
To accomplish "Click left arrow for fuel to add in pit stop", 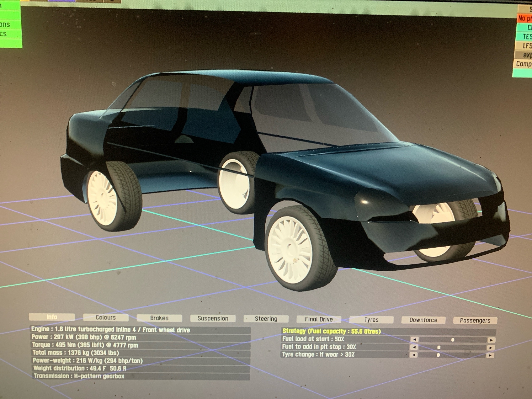I will point(415,347).
